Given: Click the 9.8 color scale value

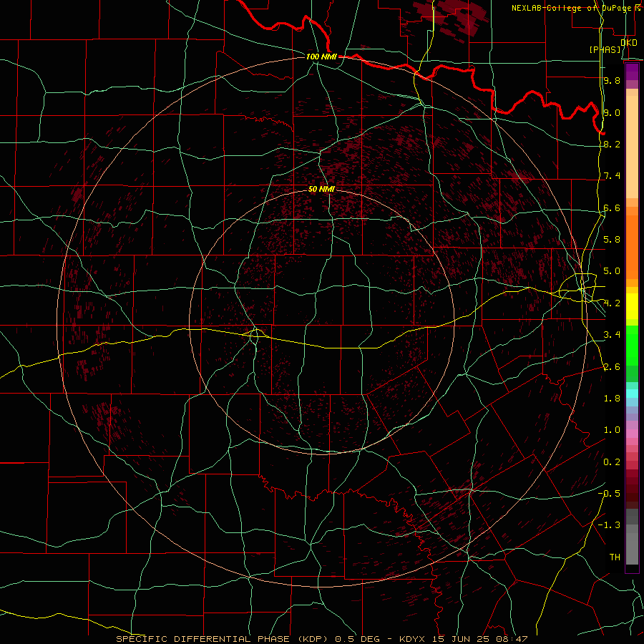Looking at the screenshot, I should [612, 80].
